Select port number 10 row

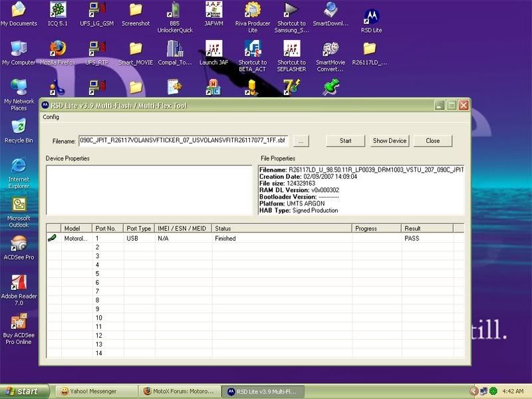[255, 318]
